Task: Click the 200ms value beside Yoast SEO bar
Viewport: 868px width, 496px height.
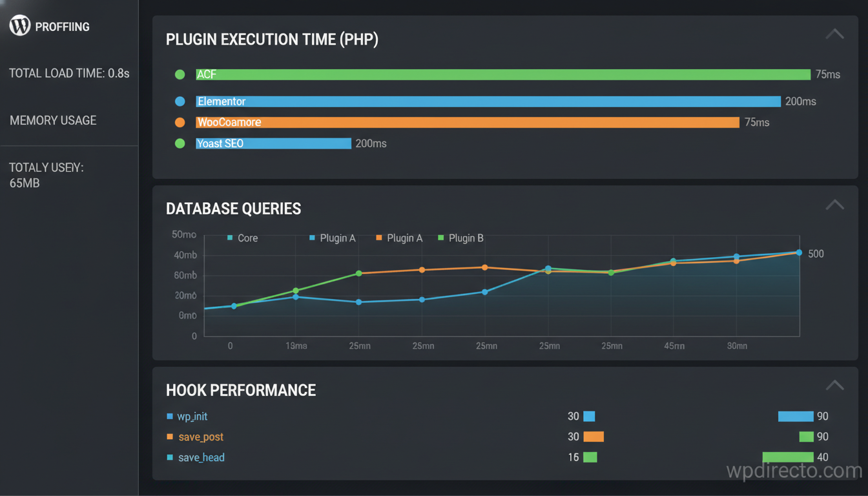Action: 371,143
